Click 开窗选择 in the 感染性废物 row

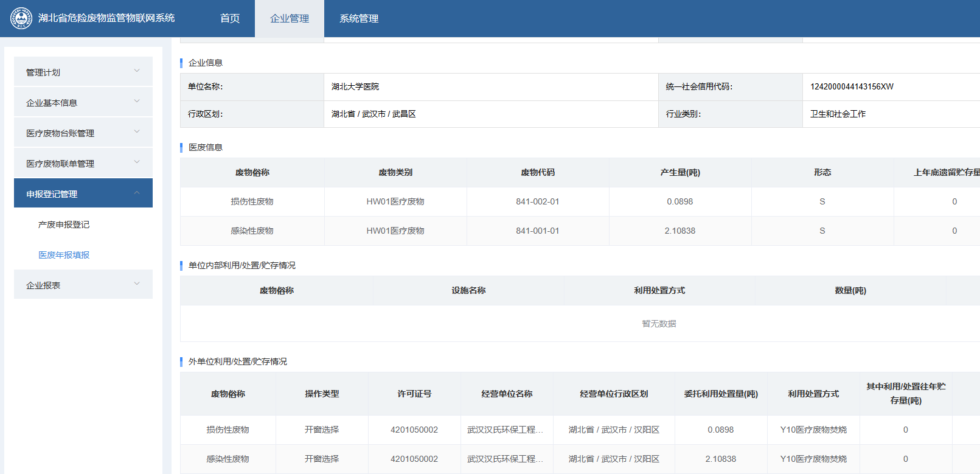(x=322, y=459)
